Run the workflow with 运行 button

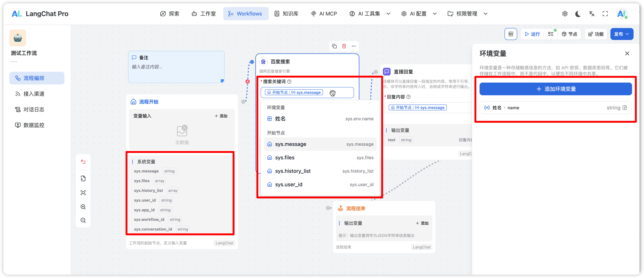point(532,34)
